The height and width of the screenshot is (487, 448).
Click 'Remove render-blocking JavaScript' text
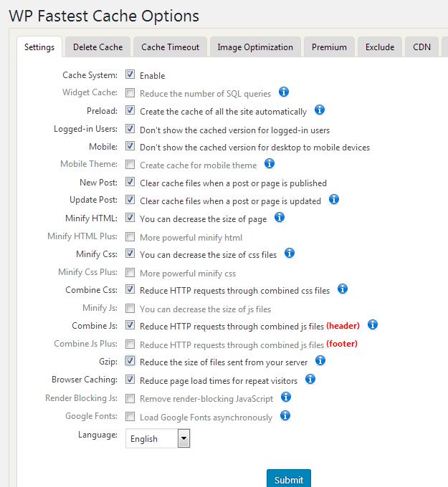206,398
